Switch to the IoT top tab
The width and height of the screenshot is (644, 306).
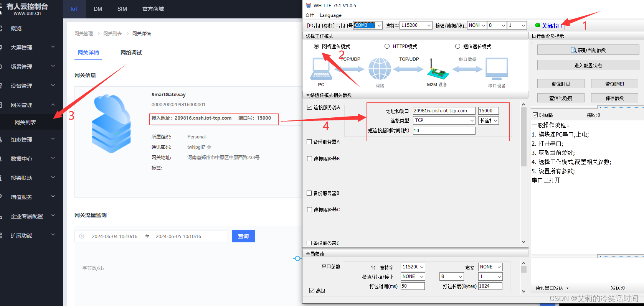coord(74,9)
